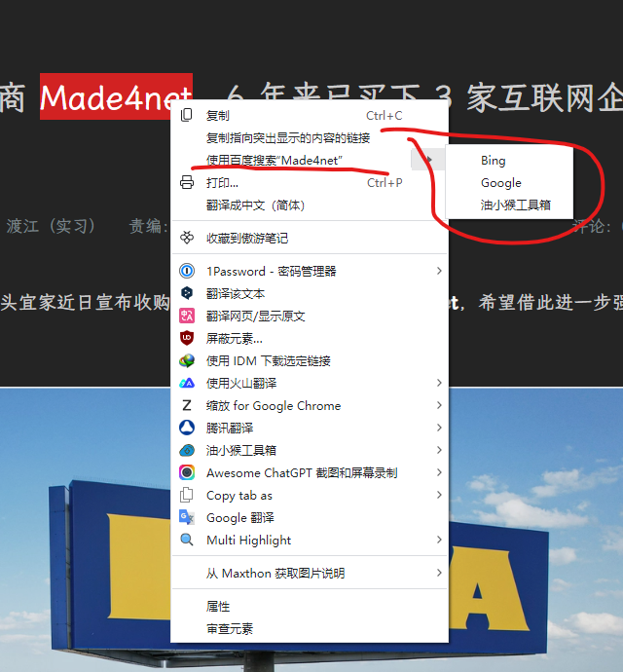Click the 腾讯翻译 icon

click(x=186, y=428)
